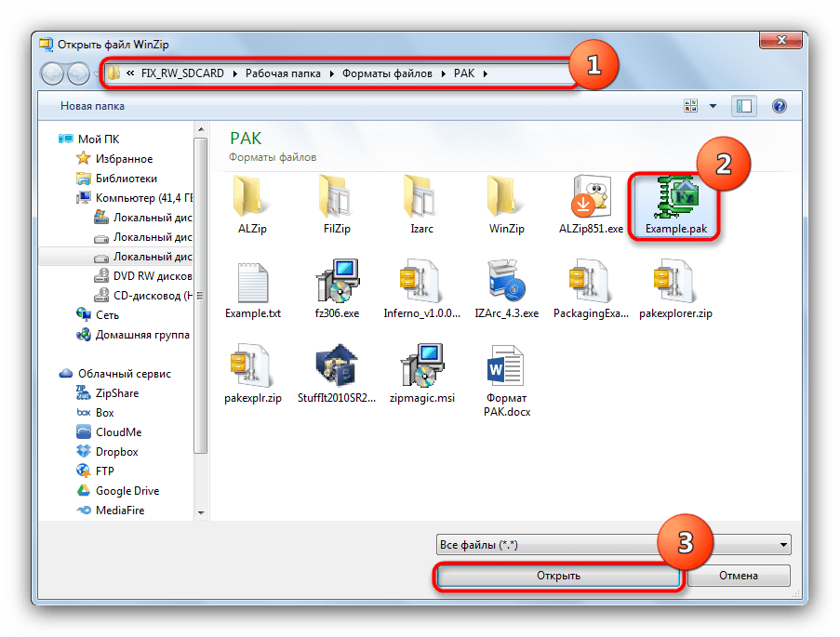Expand the arrow after PAK breadcrumb

click(x=486, y=74)
